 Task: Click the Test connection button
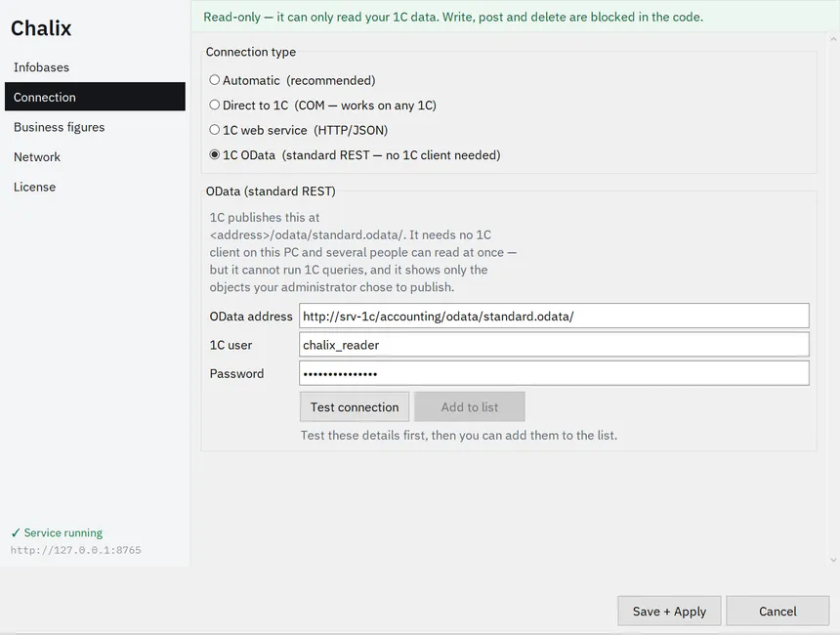(x=355, y=407)
